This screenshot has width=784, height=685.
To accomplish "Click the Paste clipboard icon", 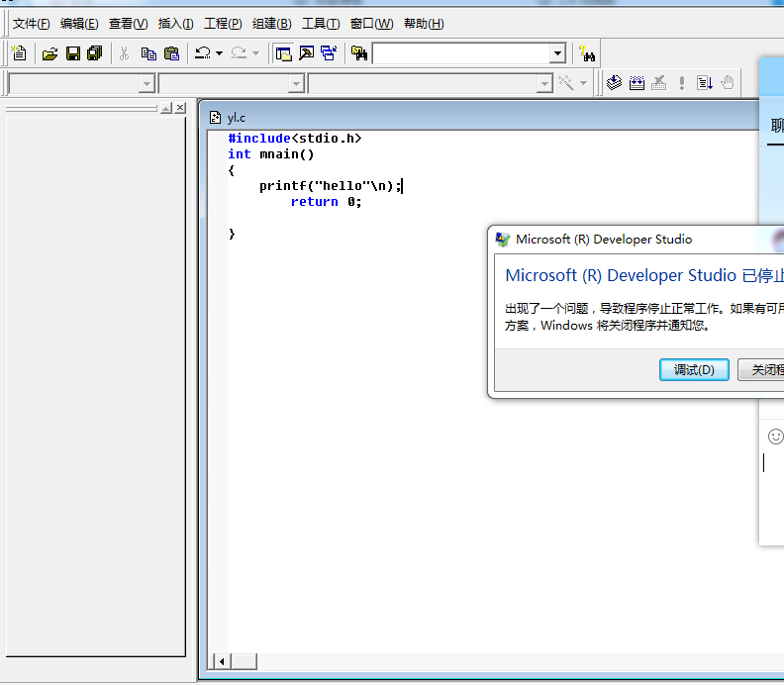I will [x=171, y=53].
